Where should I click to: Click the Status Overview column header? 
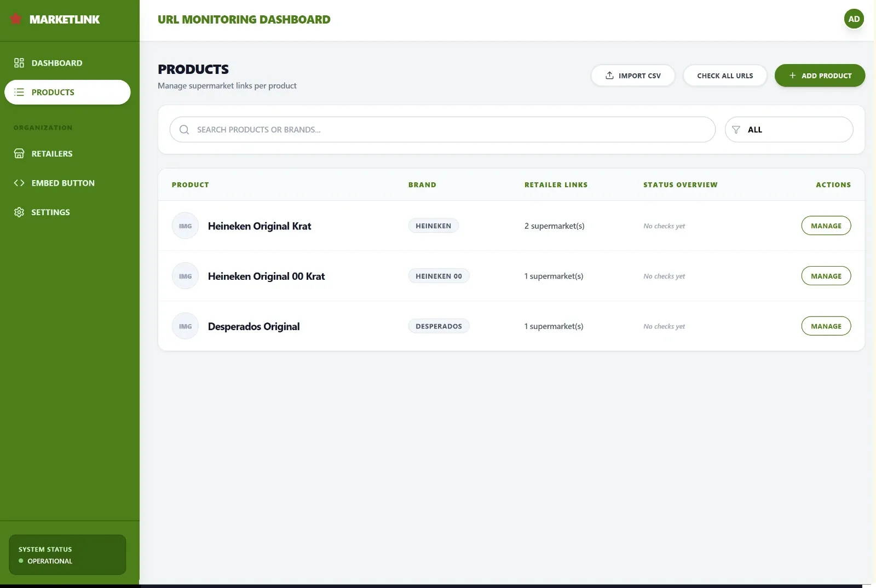[x=681, y=185]
